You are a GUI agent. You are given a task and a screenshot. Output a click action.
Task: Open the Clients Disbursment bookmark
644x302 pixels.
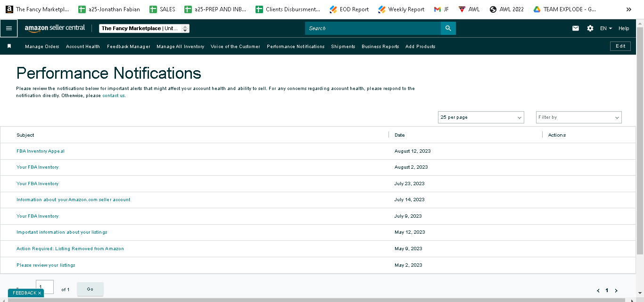point(288,9)
